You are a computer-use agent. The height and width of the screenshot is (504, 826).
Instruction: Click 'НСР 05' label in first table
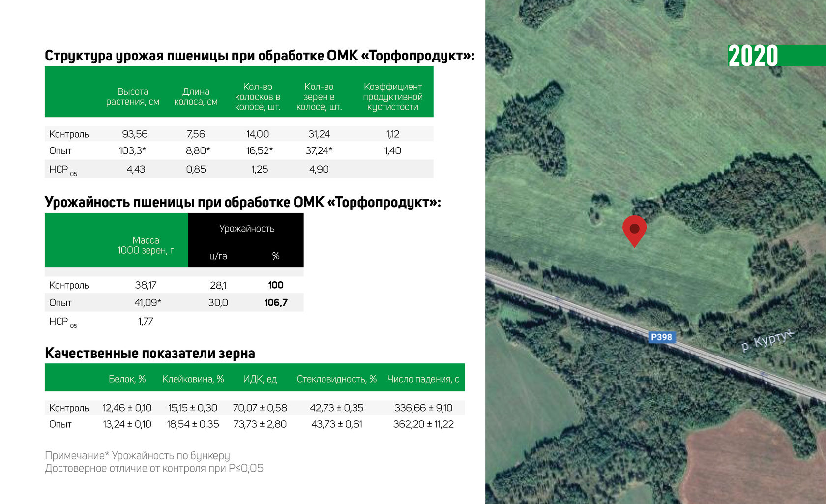point(63,170)
